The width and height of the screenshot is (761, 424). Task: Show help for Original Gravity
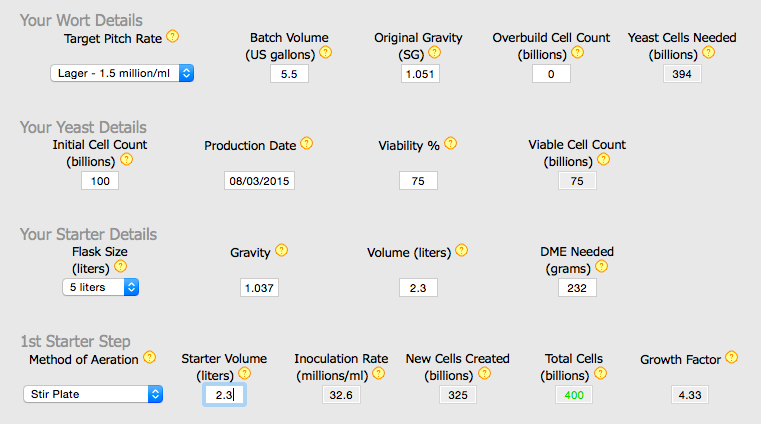tap(434, 52)
